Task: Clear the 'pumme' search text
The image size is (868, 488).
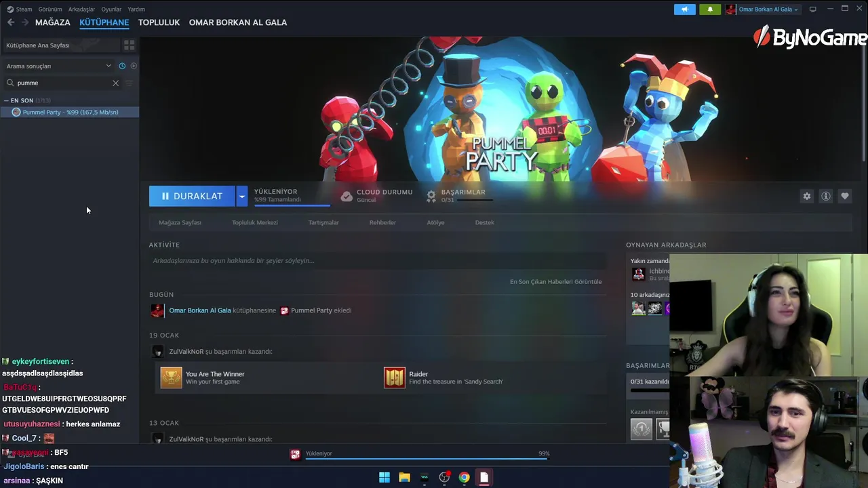Action: point(115,83)
